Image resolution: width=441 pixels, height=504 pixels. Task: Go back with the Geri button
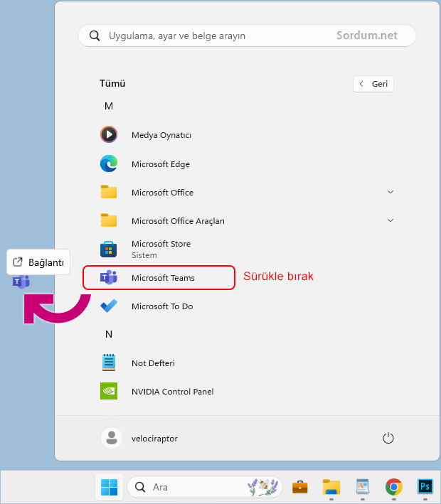pyautogui.click(x=373, y=84)
